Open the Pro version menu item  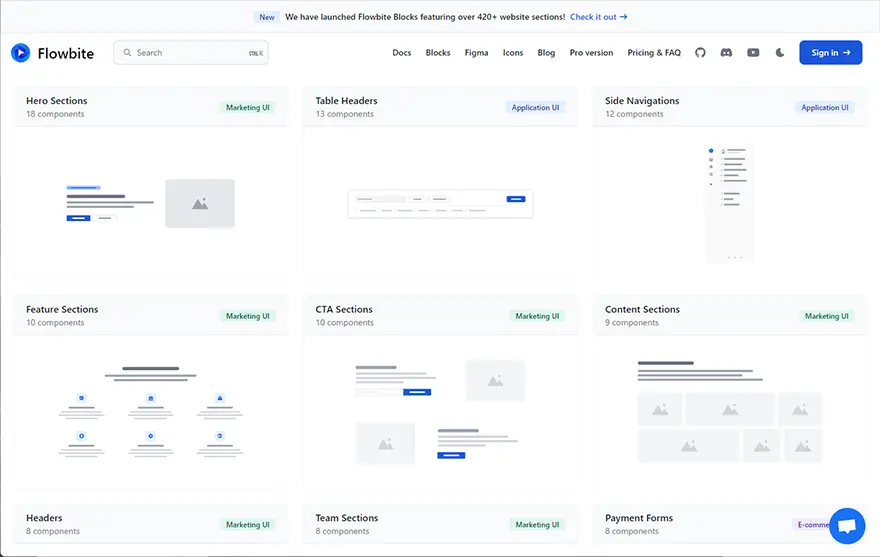pyautogui.click(x=591, y=53)
